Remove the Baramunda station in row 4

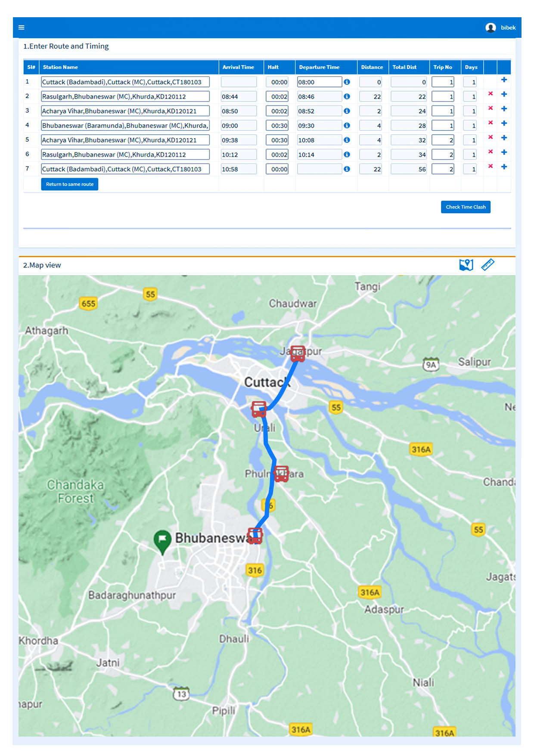[x=490, y=123]
